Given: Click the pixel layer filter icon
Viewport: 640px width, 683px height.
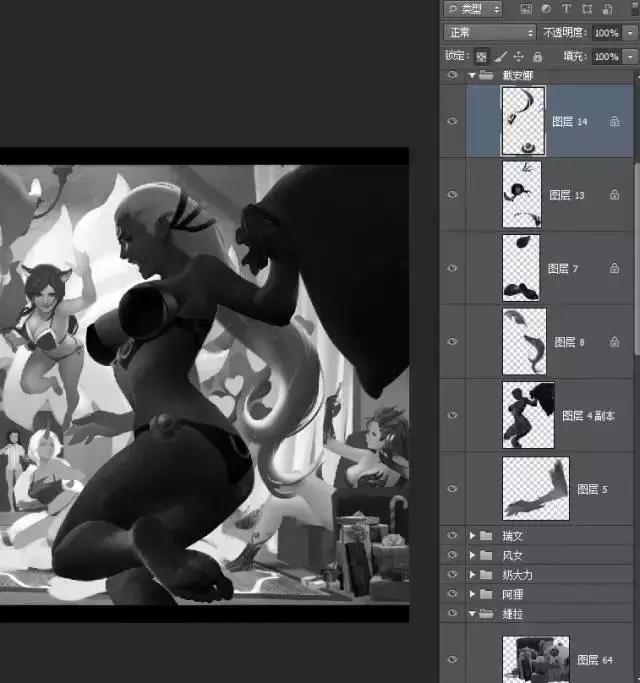Looking at the screenshot, I should tap(527, 9).
